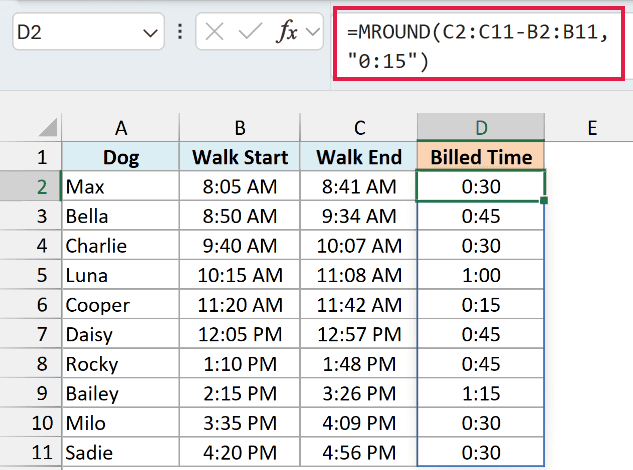Open the Name Box dropdown arrow
The width and height of the screenshot is (633, 470).
[x=150, y=33]
